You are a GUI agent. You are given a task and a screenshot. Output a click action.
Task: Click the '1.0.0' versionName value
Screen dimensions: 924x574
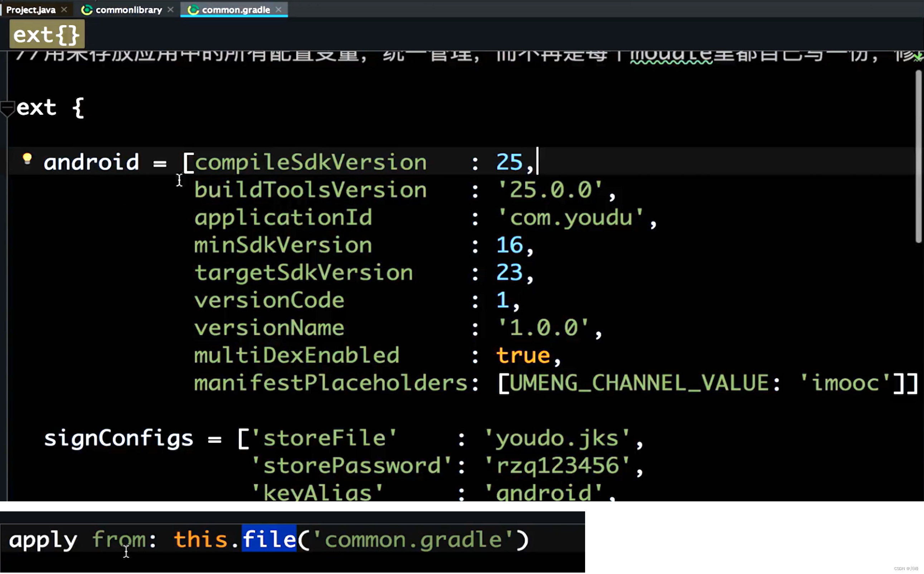(544, 328)
